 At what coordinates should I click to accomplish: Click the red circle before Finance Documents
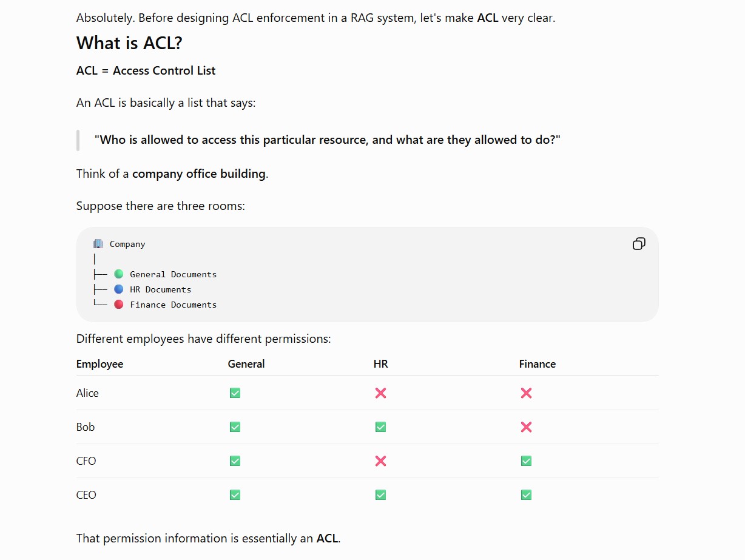[119, 305]
